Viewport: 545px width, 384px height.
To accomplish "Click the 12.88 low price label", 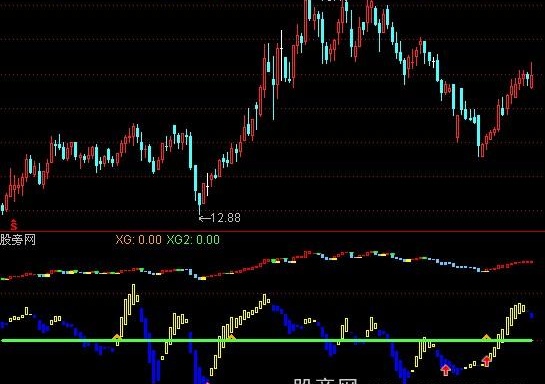I will [225, 218].
